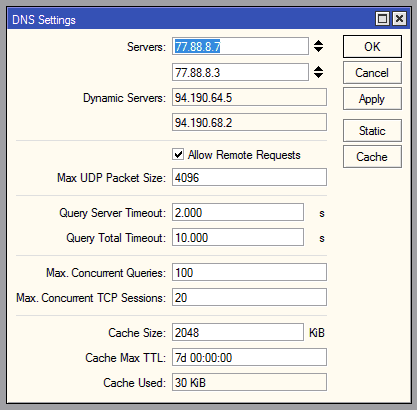
Task: Click the "Allow Remote Requests" label text
Action: tap(244, 155)
